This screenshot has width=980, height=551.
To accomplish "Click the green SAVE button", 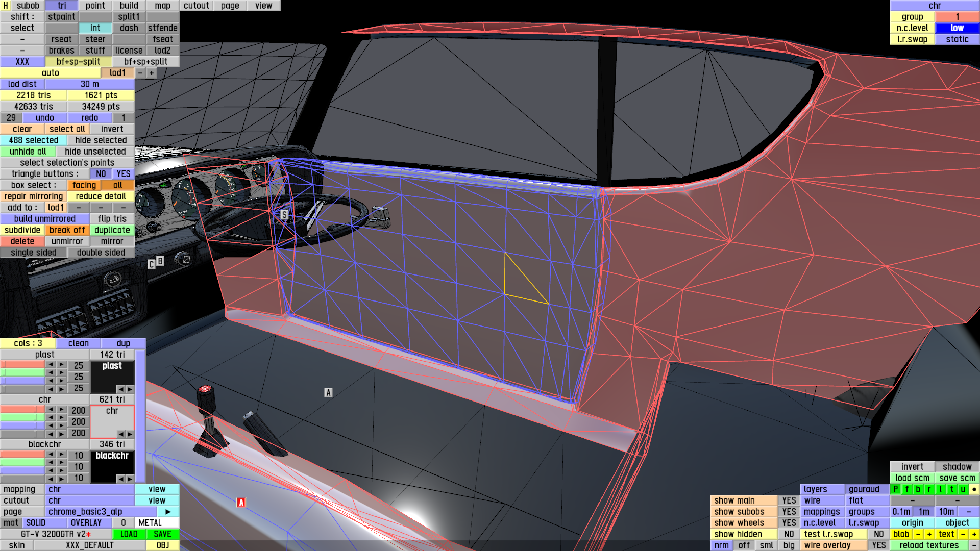I will (162, 534).
